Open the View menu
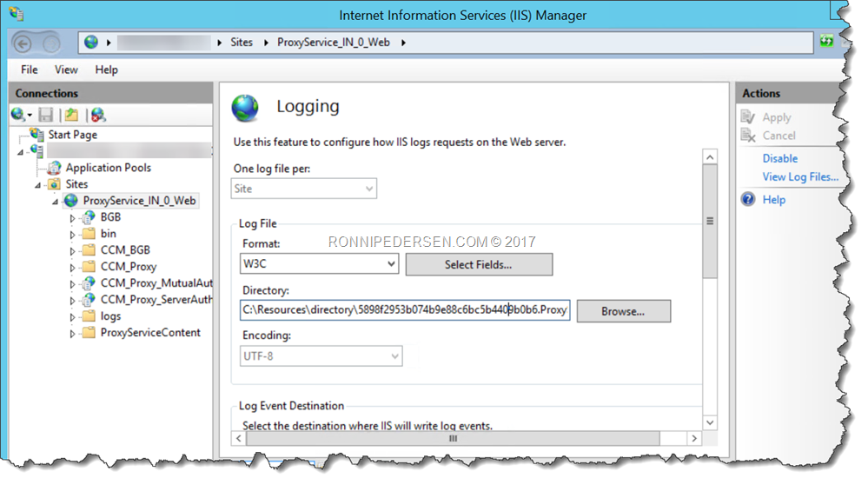The width and height of the screenshot is (868, 485). [66, 70]
